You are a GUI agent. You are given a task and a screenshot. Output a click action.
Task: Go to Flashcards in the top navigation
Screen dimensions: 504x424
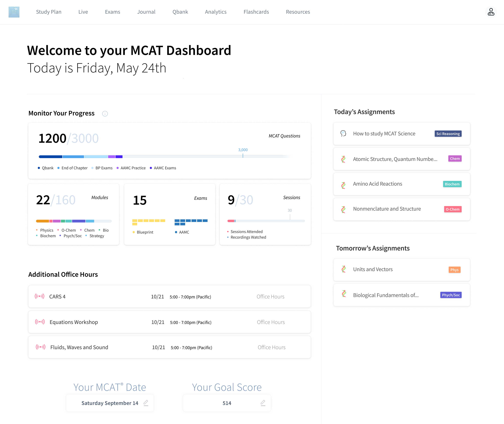click(256, 12)
